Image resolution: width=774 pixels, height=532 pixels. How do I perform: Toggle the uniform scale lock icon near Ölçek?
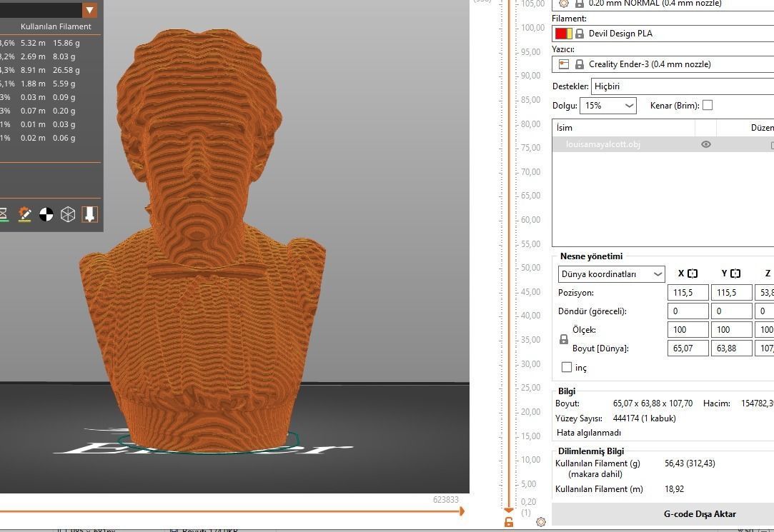564,339
